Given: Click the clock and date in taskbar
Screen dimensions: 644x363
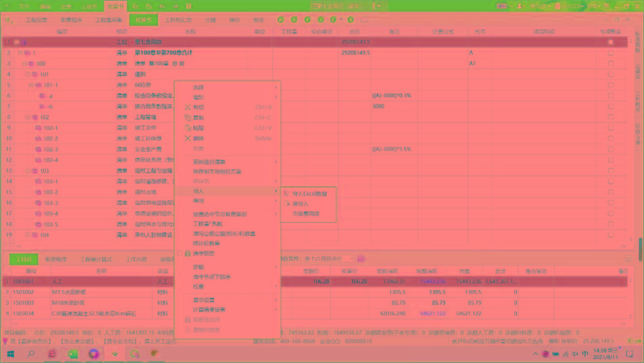Looking at the screenshot, I should pyautogui.click(x=606, y=354).
